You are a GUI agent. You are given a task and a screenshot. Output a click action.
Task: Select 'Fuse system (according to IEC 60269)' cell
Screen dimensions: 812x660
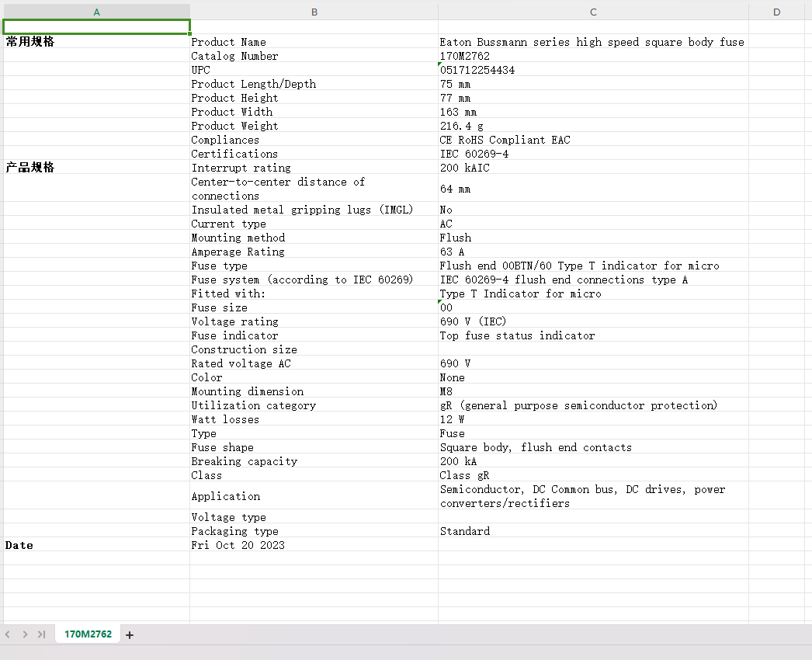pyautogui.click(x=314, y=280)
